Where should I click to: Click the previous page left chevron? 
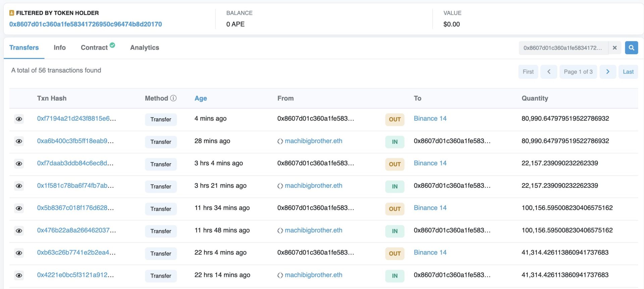click(x=549, y=72)
